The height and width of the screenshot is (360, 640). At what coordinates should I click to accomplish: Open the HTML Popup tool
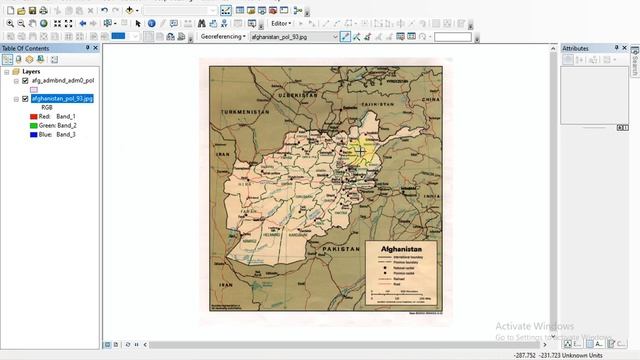point(174,24)
